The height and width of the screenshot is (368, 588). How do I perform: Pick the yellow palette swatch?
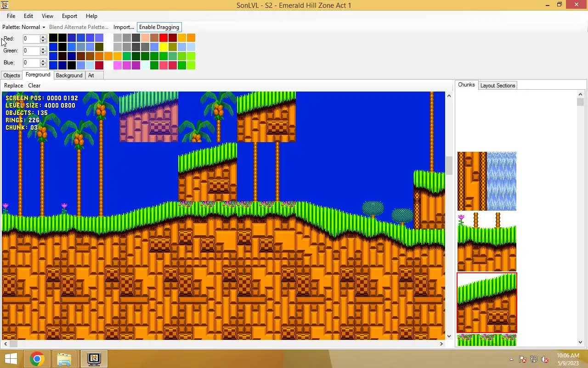click(164, 47)
